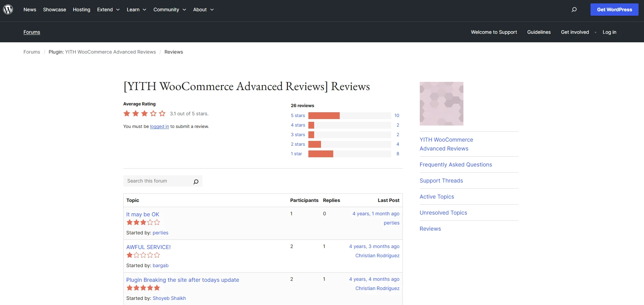The height and width of the screenshot is (305, 644).
Task: Filter by 2 stars reviews
Action: pos(298,144)
